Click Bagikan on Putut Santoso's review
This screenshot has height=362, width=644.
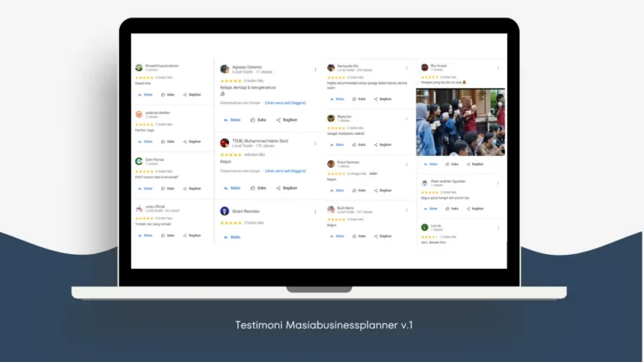[382, 191]
